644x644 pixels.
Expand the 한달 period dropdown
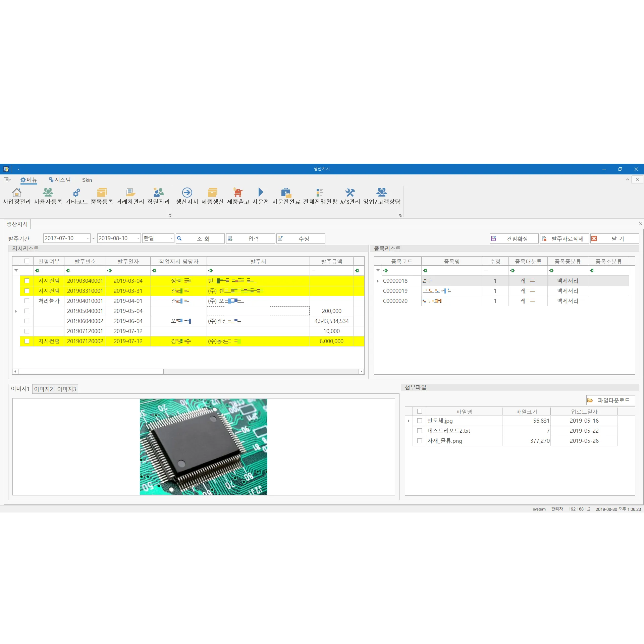pos(171,238)
